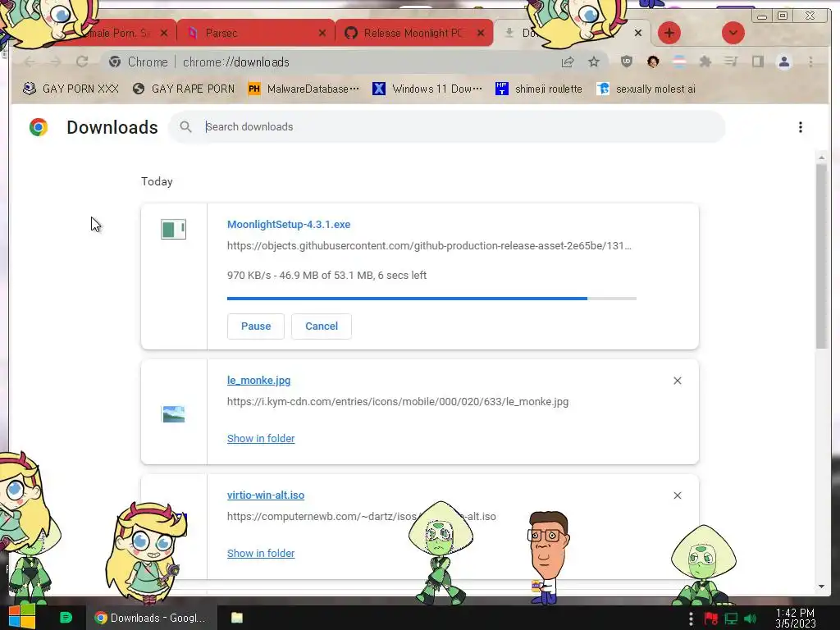
Task: Open the le_monke.jpg download link
Action: (x=258, y=381)
